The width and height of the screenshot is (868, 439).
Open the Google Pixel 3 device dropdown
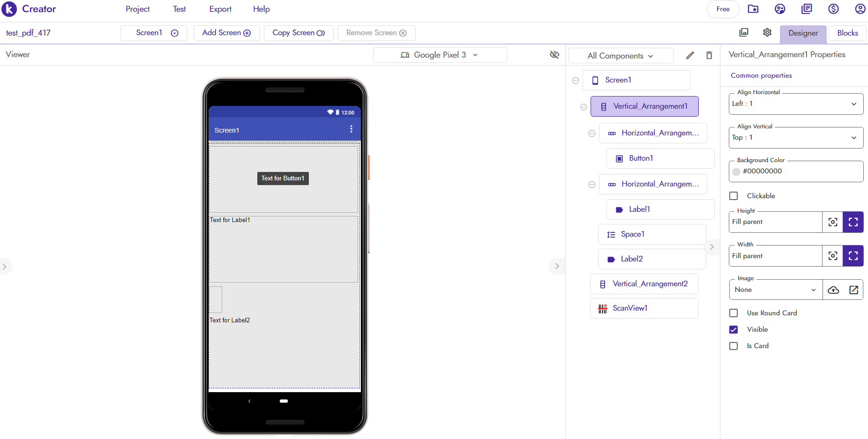coord(440,55)
